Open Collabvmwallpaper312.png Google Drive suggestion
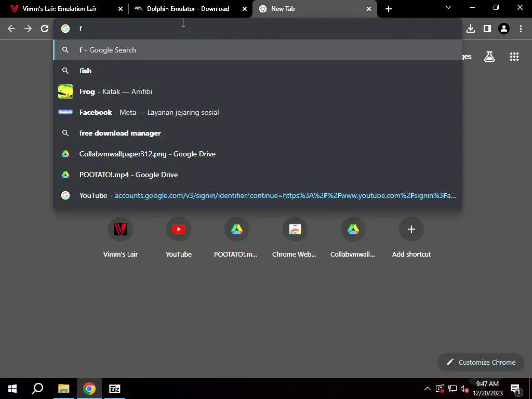532x399 pixels. tap(258, 154)
